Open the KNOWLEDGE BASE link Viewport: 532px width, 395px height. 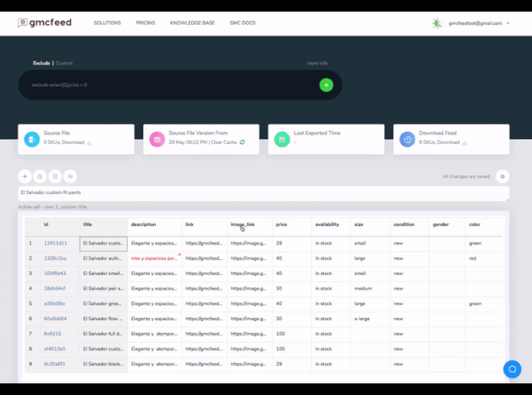[x=192, y=23]
